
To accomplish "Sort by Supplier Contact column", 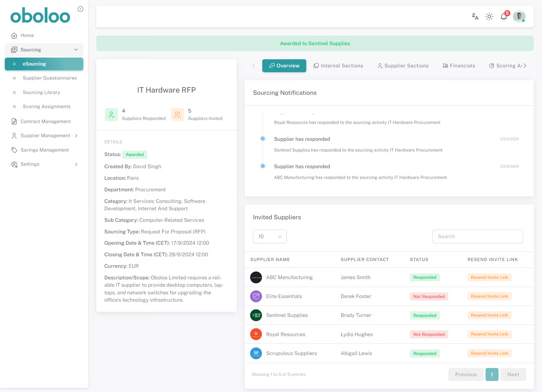I will (365, 260).
